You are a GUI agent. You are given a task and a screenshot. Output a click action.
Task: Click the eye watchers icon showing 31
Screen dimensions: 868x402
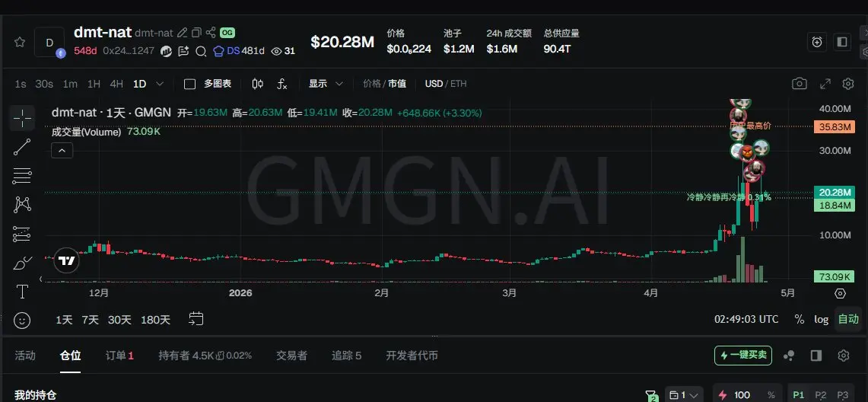(x=276, y=51)
